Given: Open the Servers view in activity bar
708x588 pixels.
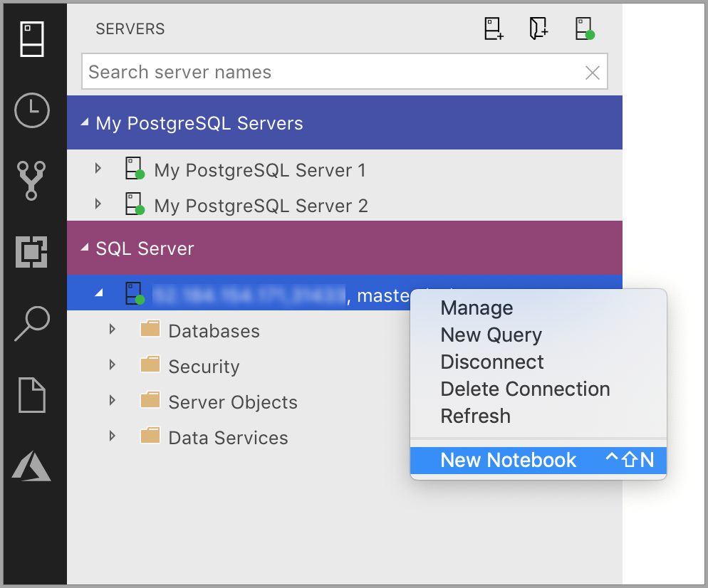Looking at the screenshot, I should click(x=31, y=39).
